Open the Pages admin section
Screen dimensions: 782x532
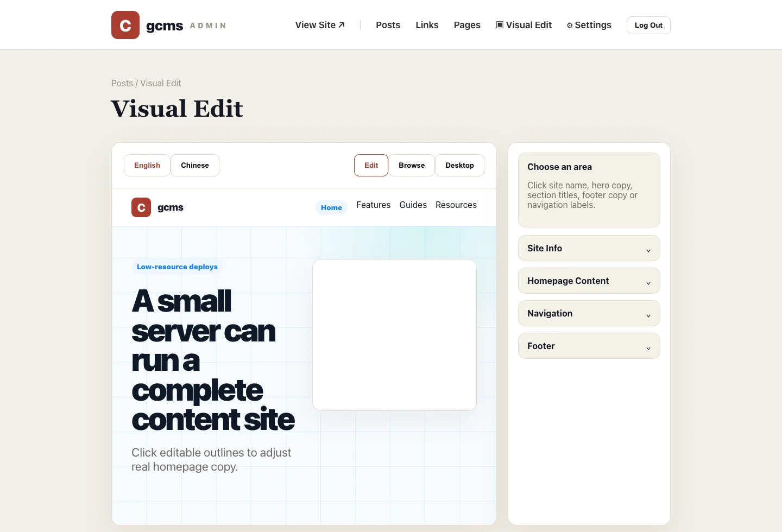tap(467, 25)
